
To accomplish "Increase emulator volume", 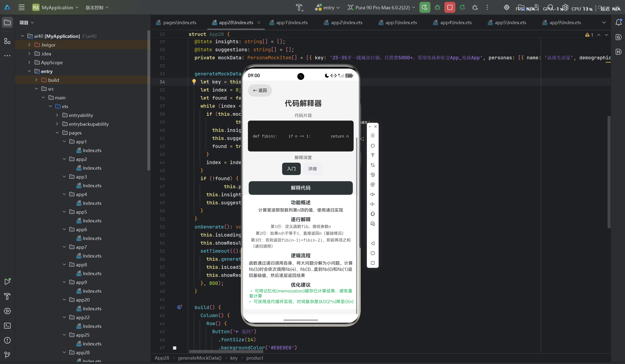I will point(373,194).
